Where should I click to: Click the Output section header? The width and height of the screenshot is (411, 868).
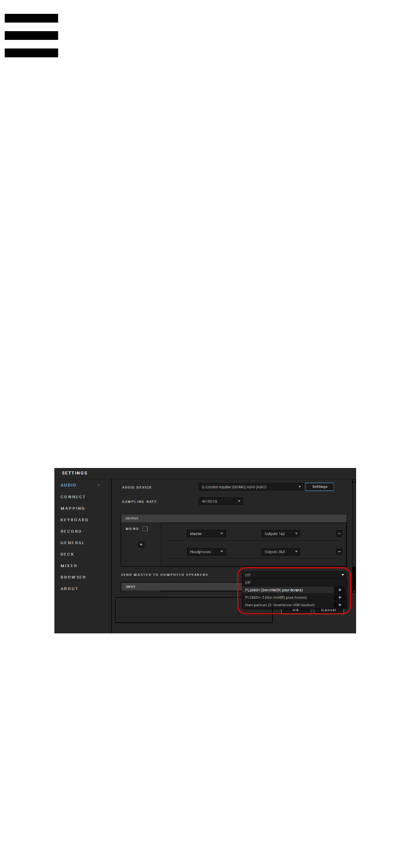click(234, 518)
